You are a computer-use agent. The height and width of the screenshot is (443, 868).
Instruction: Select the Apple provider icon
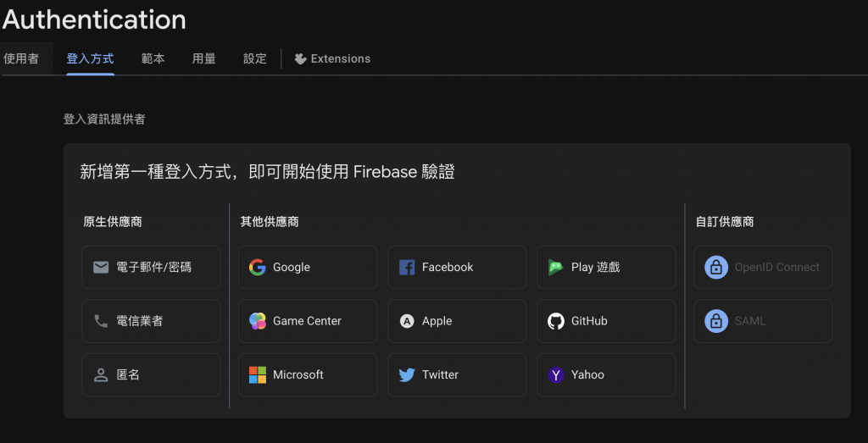407,321
